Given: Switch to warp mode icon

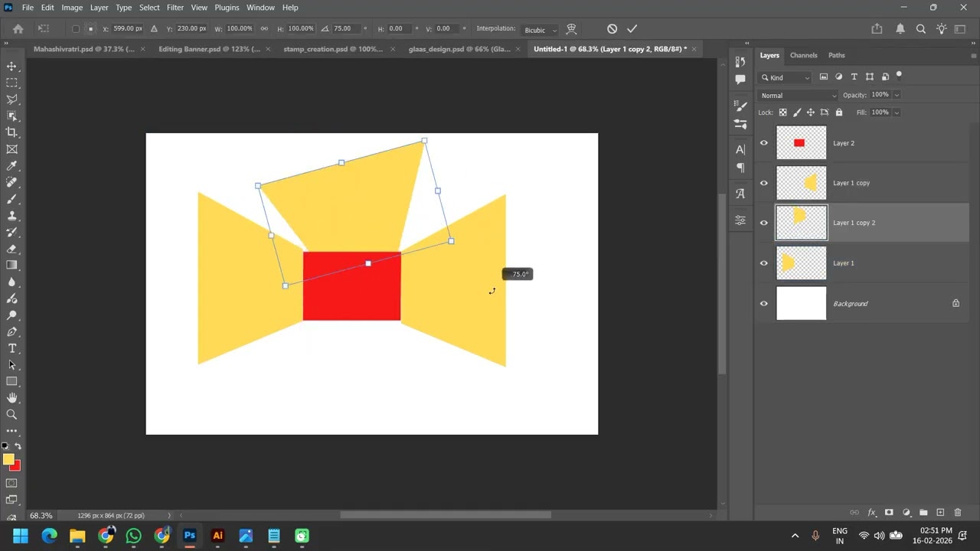Looking at the screenshot, I should click(x=571, y=29).
